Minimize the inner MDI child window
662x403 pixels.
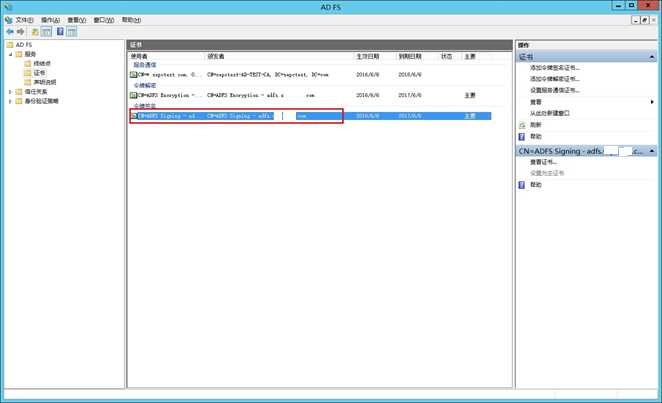tap(636, 20)
